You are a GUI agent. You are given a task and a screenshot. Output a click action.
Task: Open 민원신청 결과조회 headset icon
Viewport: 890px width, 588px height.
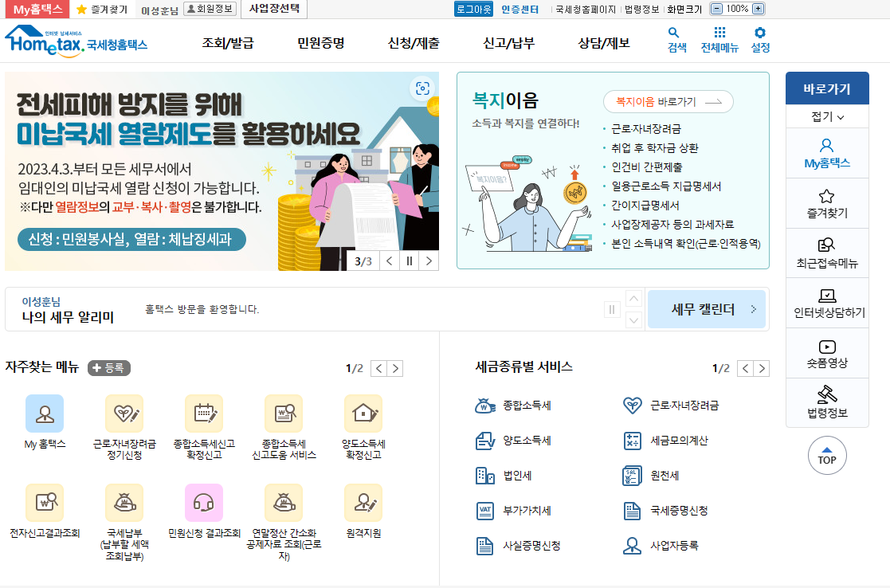point(204,502)
